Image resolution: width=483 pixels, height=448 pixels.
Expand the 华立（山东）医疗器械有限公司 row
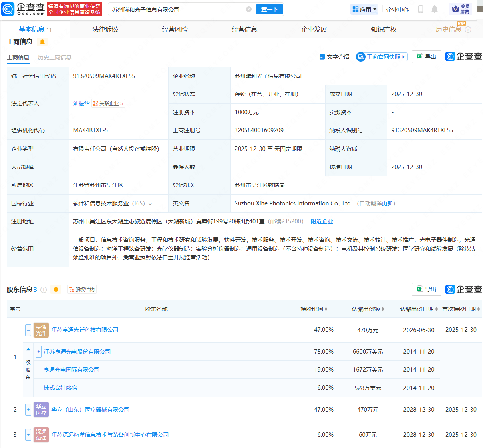coord(28,410)
